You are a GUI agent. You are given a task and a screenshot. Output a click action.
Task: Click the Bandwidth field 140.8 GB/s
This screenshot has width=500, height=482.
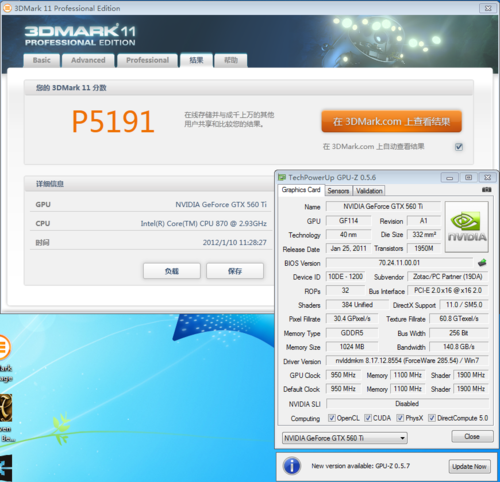tap(459, 347)
